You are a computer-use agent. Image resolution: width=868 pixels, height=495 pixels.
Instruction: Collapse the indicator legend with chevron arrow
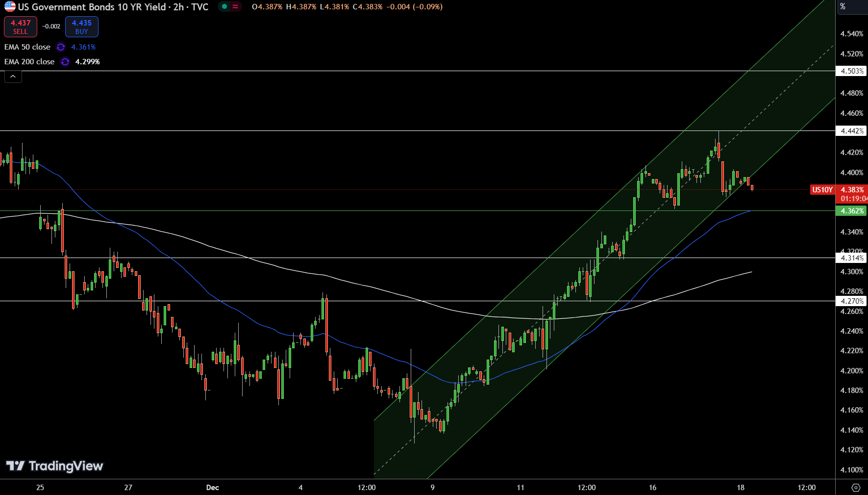pos(13,77)
